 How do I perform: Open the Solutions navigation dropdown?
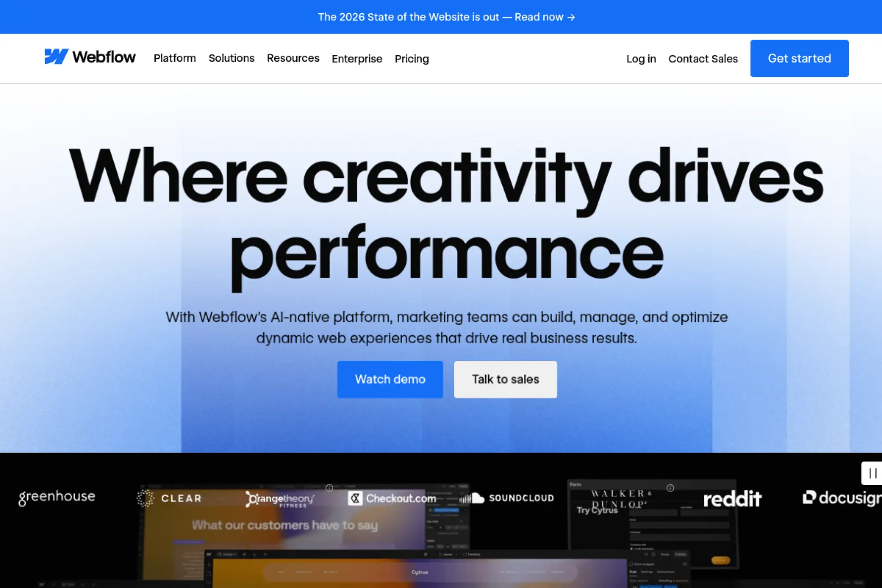click(231, 58)
